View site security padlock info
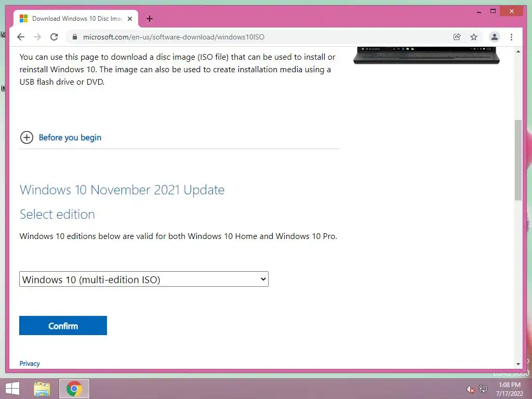 pyautogui.click(x=75, y=37)
